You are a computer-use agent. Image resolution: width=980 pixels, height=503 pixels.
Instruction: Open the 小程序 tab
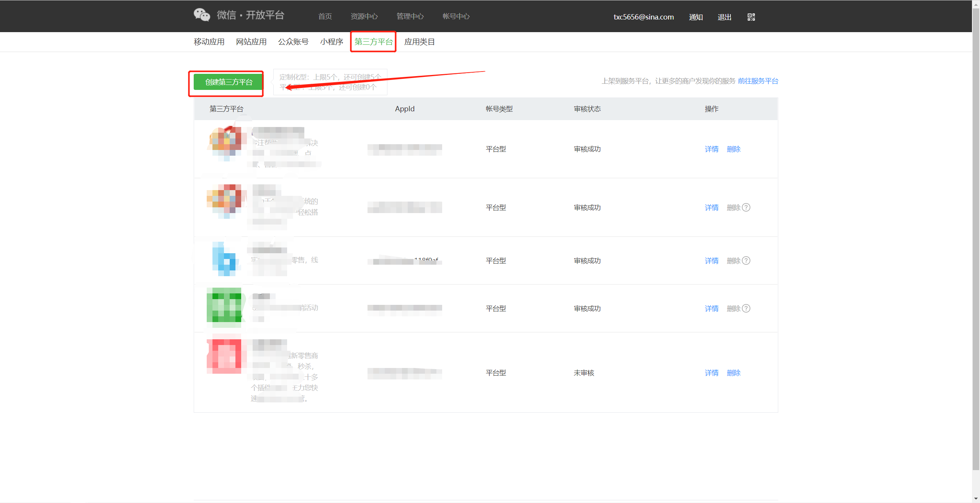coord(332,42)
